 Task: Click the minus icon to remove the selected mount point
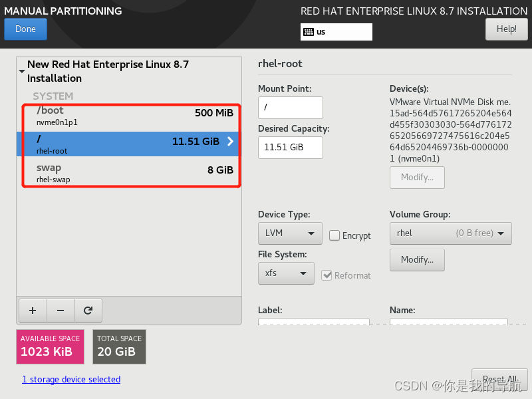61,311
